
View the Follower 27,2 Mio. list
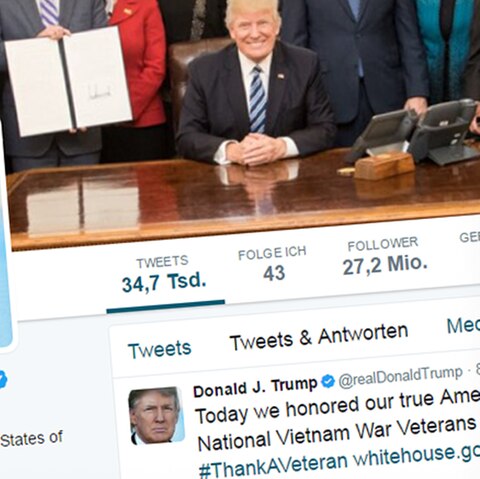[x=384, y=256]
